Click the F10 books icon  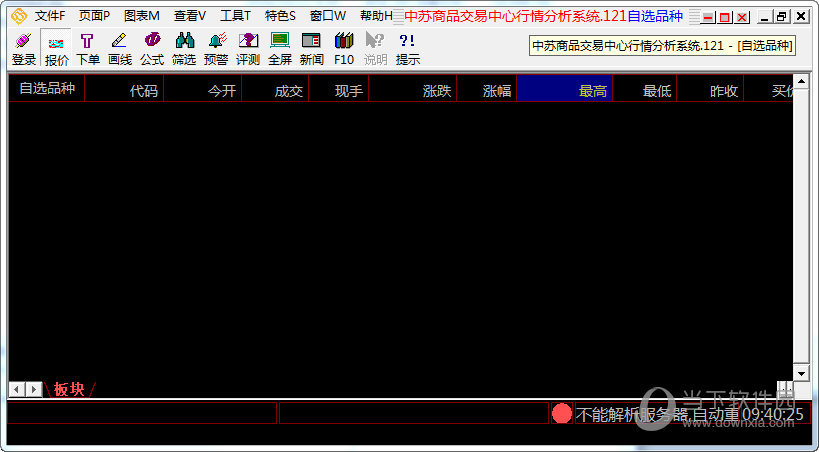pos(344,49)
